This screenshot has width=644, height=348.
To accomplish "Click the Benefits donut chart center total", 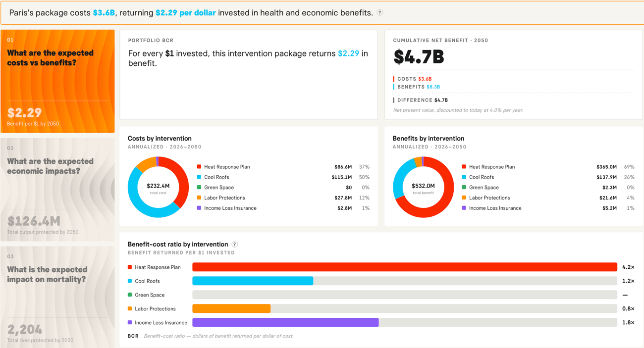I will [x=423, y=188].
